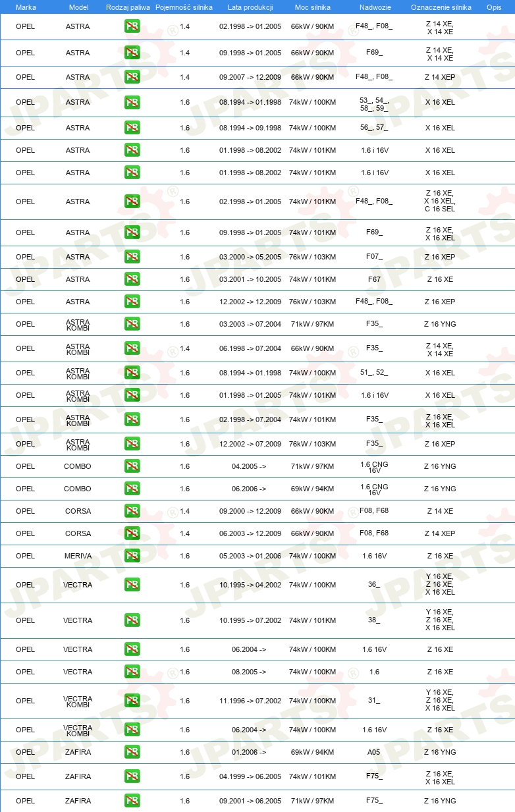Click the fuel icon for Astra Kombi 08.1994 -> 01.1998
The height and width of the screenshot is (812, 515).
click(132, 373)
